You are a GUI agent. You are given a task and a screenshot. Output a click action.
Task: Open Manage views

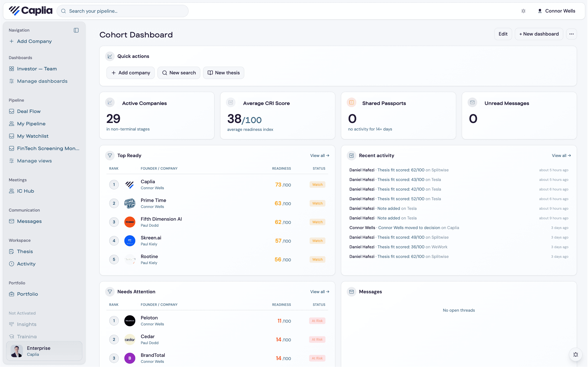click(x=30, y=161)
